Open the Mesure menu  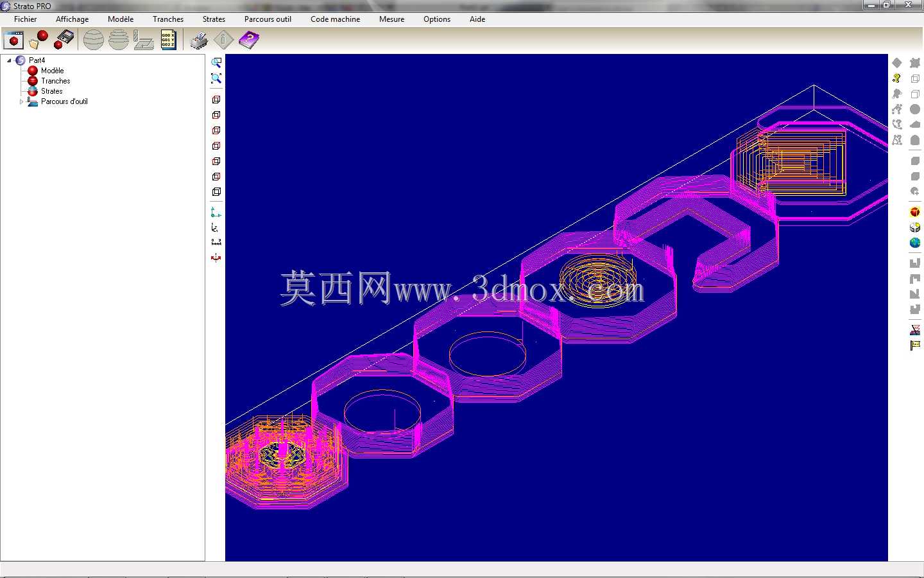(391, 19)
